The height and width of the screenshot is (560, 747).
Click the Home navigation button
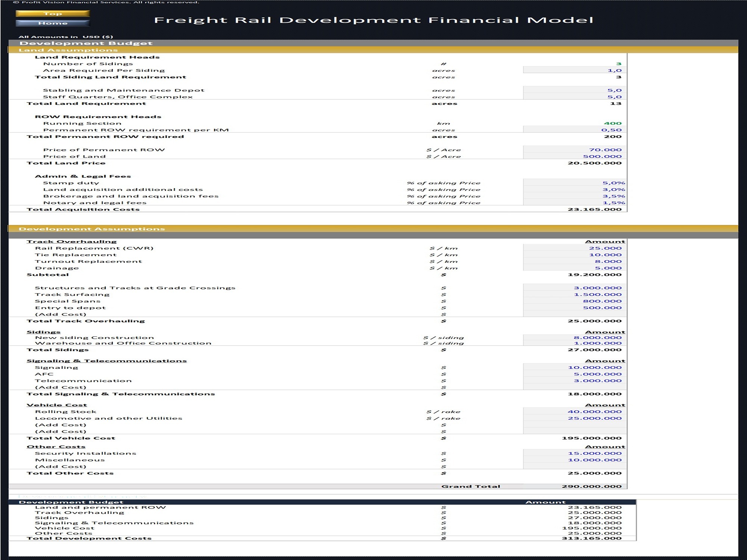click(x=53, y=23)
